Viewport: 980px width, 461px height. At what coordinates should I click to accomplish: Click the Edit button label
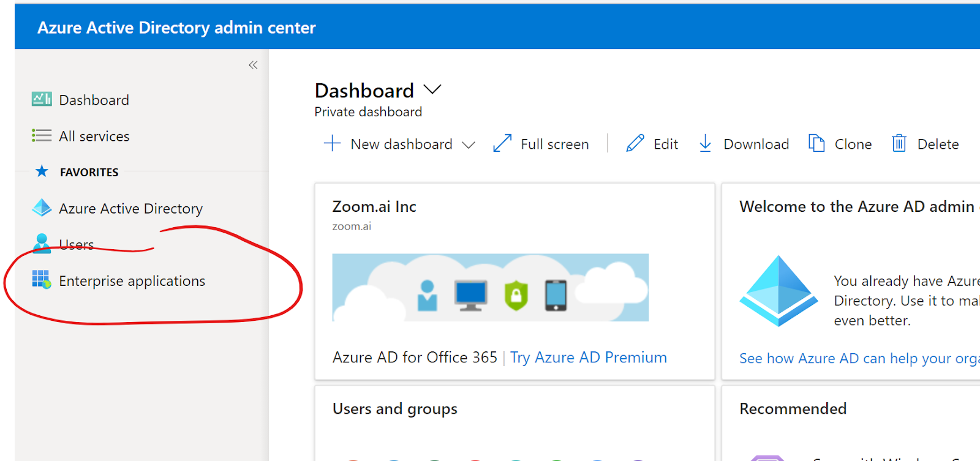coord(666,144)
